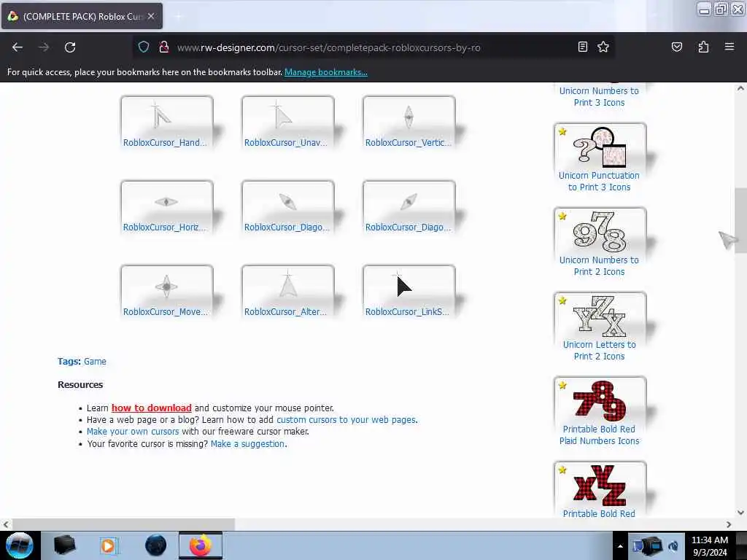Viewport: 747px width, 560px height.
Task: Bookmark this page with the star icon
Action: 603,47
